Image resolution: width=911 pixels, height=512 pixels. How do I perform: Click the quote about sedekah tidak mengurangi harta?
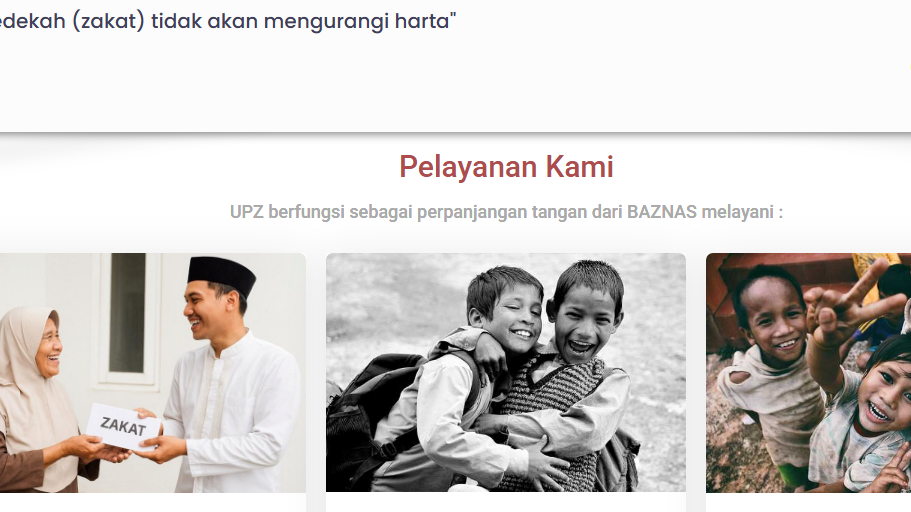[228, 21]
